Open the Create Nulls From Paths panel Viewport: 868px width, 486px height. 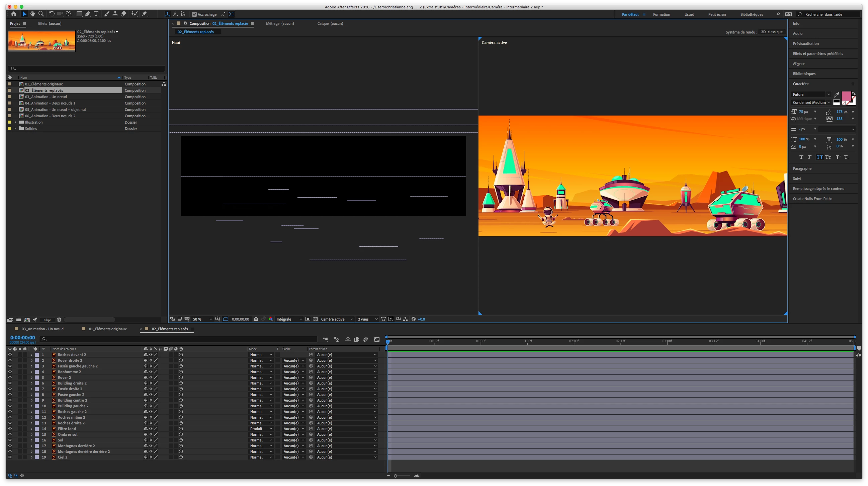[x=812, y=198]
